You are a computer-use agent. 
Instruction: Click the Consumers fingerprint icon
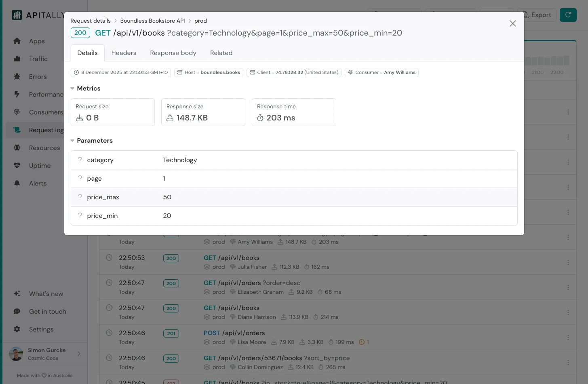tap(17, 112)
